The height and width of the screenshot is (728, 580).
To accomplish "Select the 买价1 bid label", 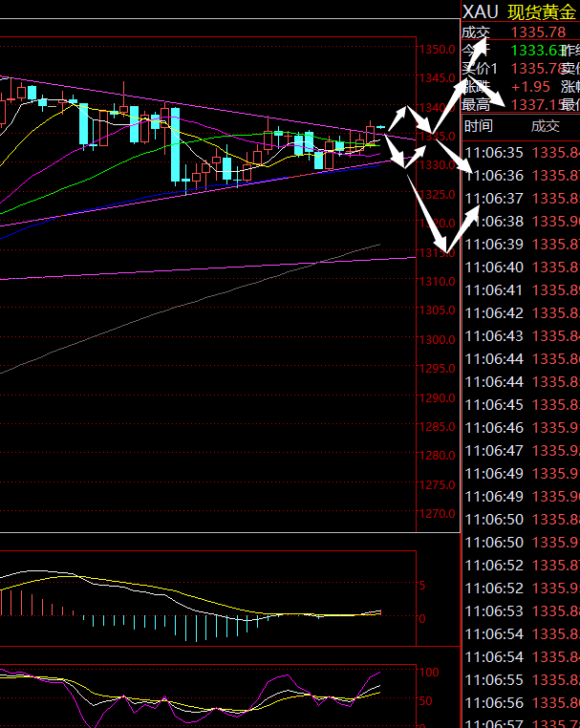I will [480, 68].
